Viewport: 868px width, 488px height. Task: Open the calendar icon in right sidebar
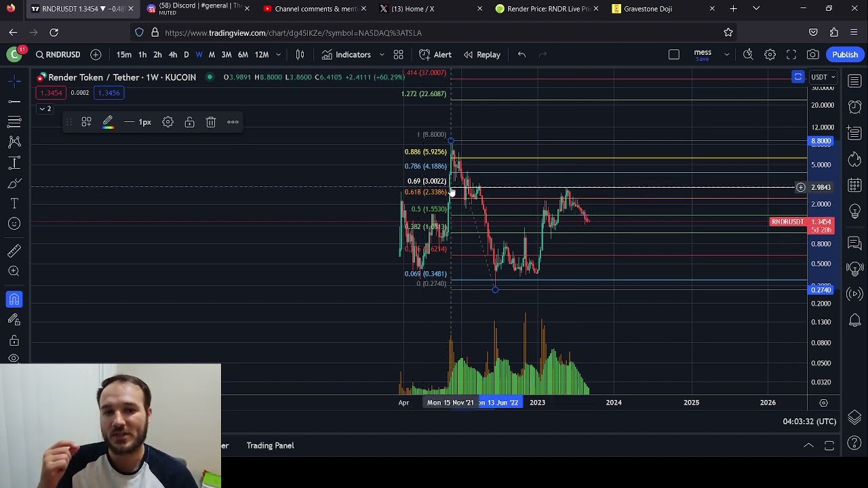(854, 184)
